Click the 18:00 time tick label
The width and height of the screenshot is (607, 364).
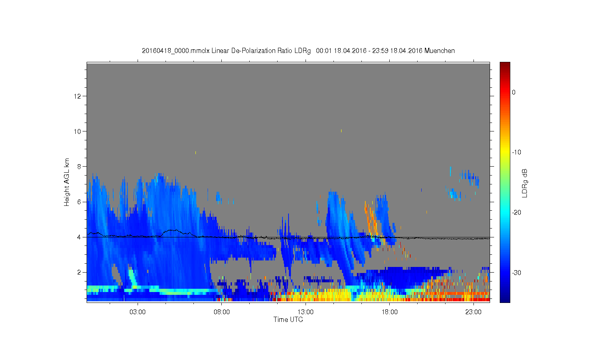point(390,312)
